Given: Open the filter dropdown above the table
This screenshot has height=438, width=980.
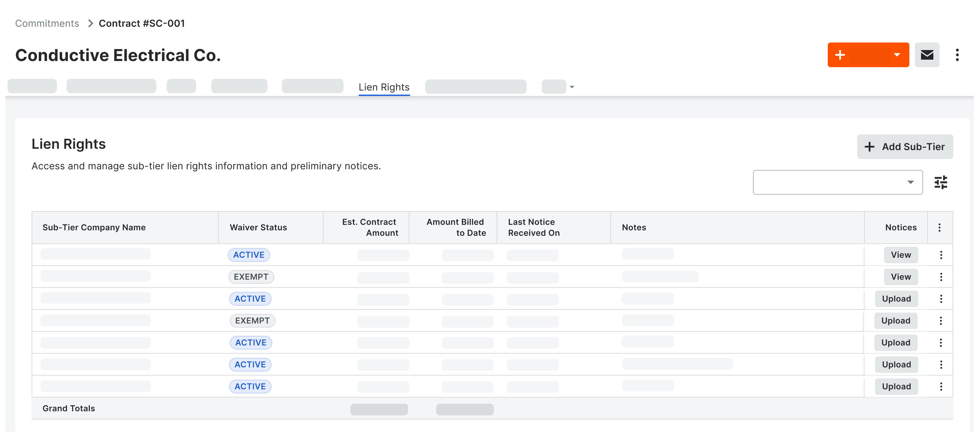Looking at the screenshot, I should pyautogui.click(x=837, y=182).
